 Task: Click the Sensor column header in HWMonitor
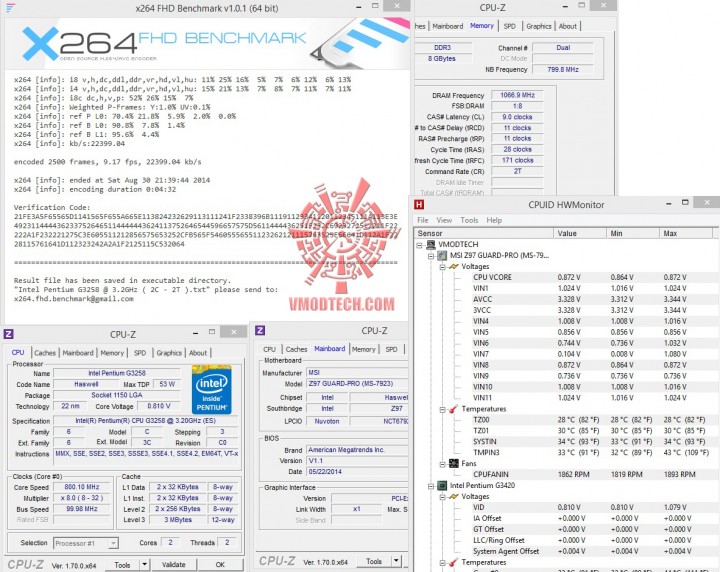[484, 233]
